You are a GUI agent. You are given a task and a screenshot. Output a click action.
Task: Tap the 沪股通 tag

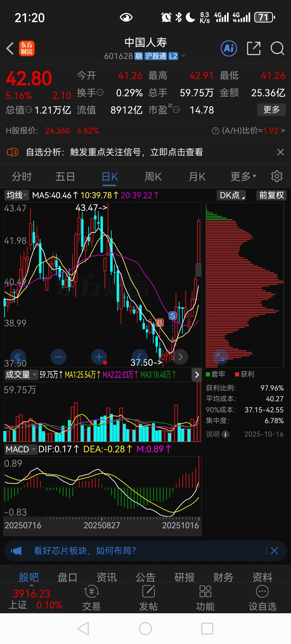[x=156, y=56]
